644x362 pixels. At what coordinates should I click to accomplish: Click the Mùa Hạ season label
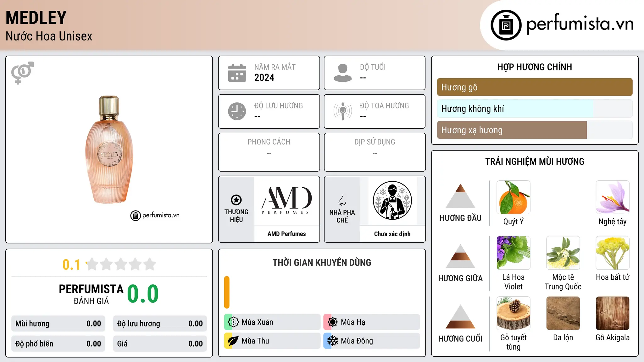(x=353, y=322)
